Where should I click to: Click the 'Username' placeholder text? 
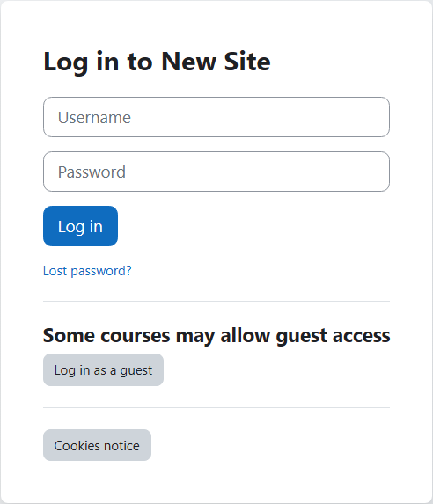[x=94, y=117]
